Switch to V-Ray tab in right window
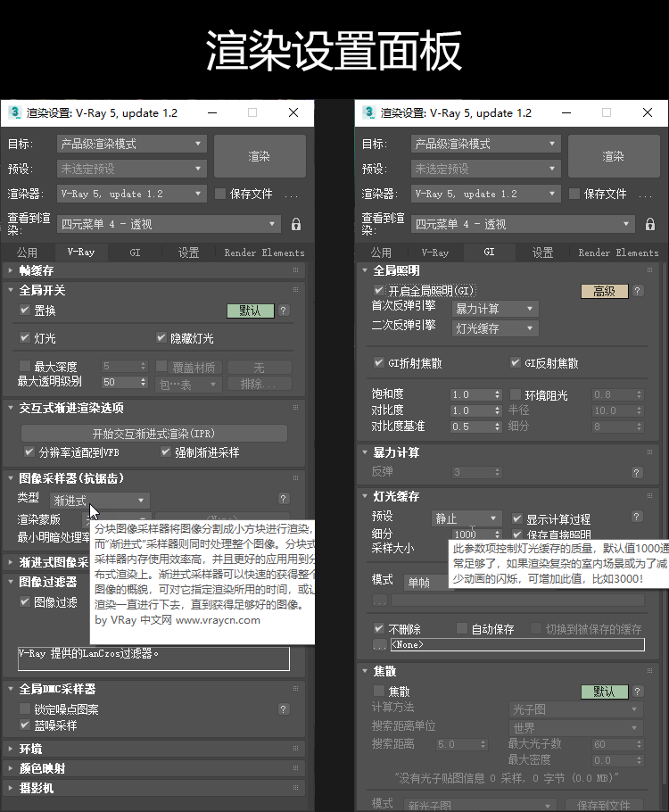 (x=435, y=253)
